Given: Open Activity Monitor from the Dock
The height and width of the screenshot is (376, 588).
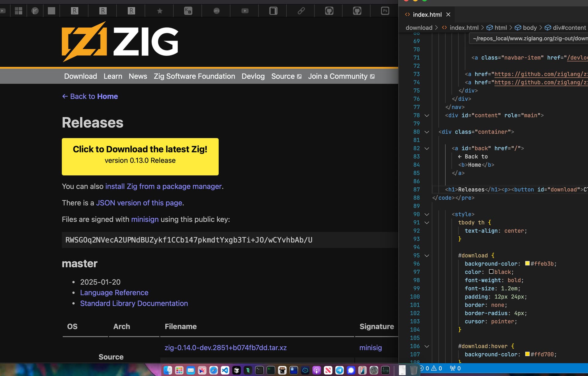Looking at the screenshot, I should pyautogui.click(x=385, y=370).
